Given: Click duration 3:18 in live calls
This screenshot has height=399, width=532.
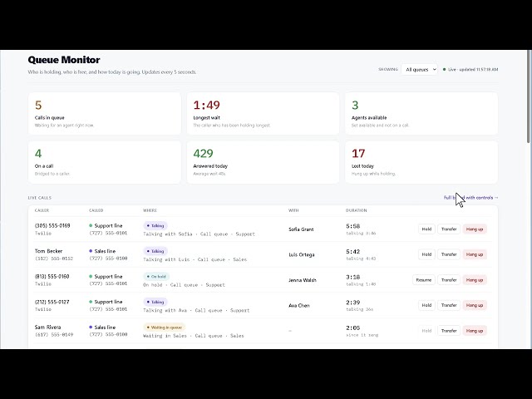Looking at the screenshot, I should tap(352, 277).
